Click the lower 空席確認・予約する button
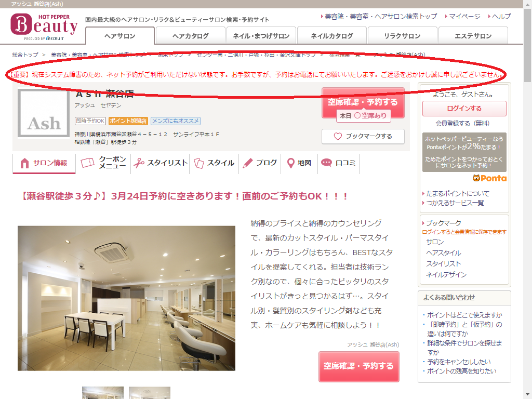This screenshot has width=532, height=399. [358, 366]
